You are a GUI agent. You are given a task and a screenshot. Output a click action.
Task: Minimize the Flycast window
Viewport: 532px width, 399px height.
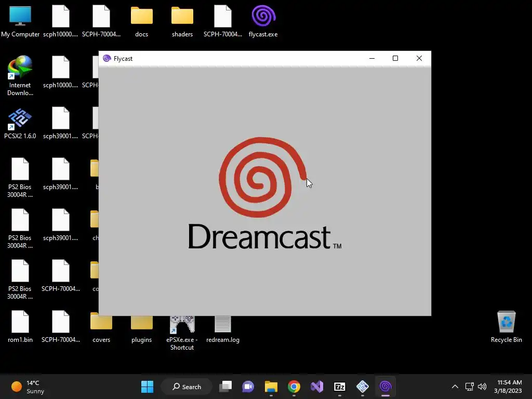coord(372,58)
